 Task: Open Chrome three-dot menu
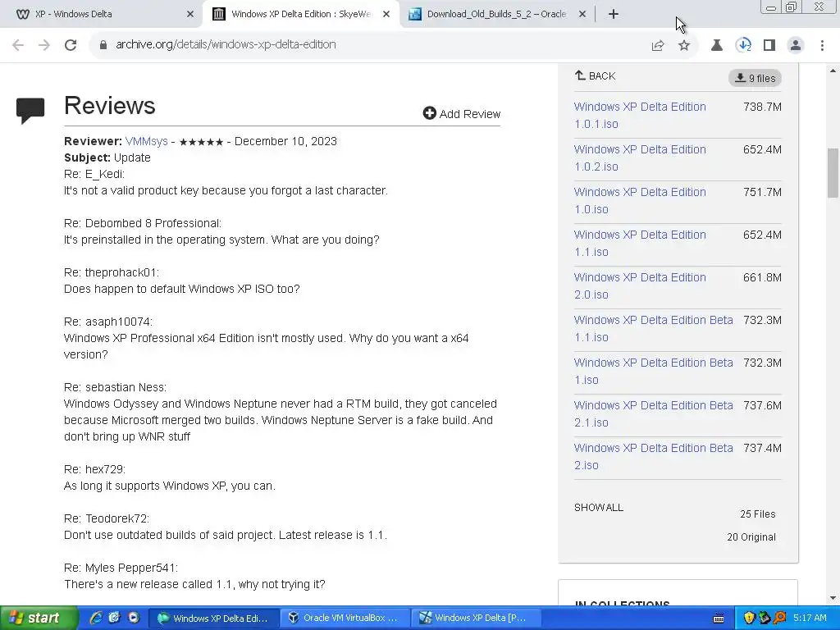[822, 45]
